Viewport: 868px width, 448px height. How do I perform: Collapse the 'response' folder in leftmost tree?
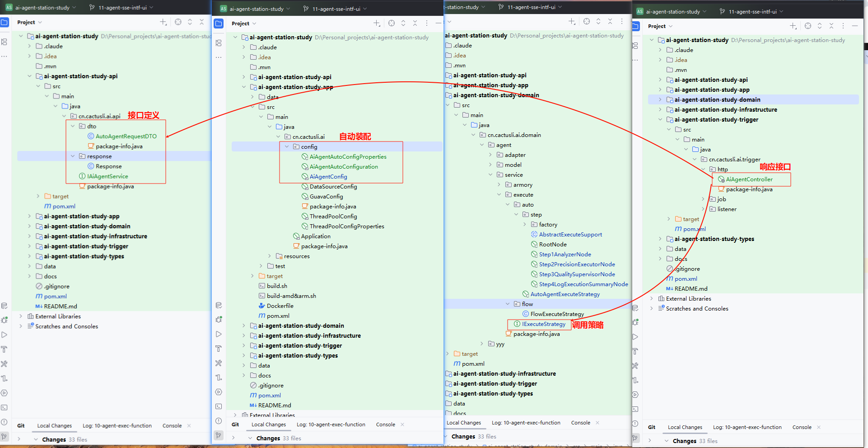pos(73,156)
